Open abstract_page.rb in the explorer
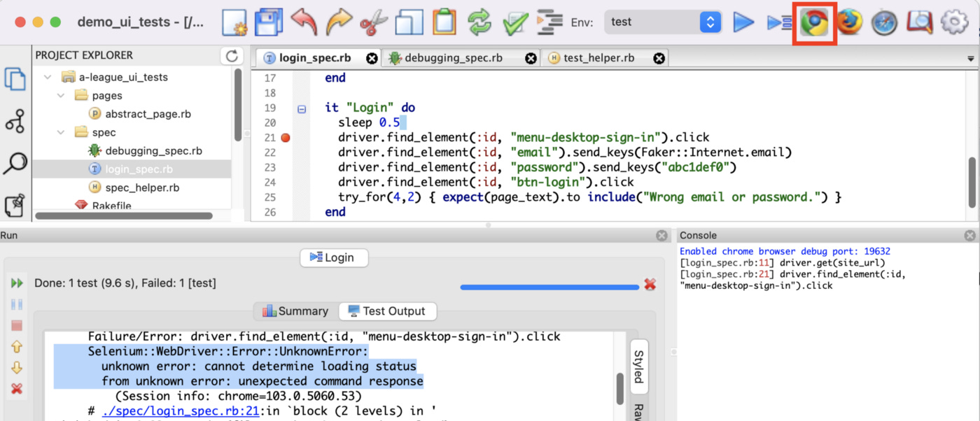This screenshot has width=980, height=421. point(148,114)
